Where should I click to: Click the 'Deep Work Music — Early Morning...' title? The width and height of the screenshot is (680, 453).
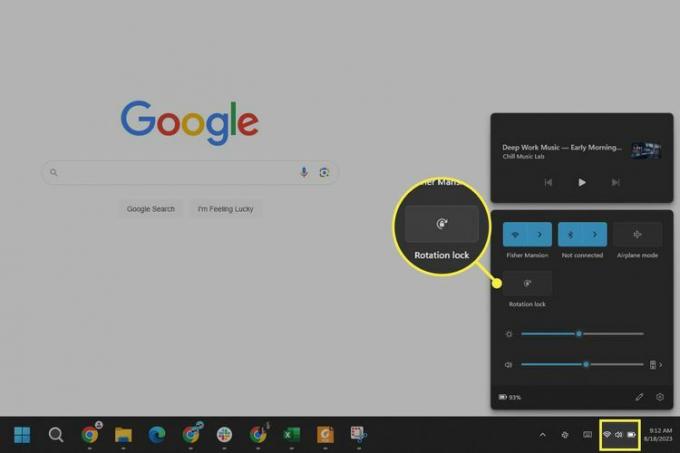(x=562, y=147)
